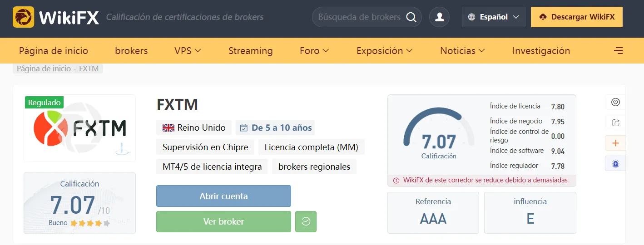644x245 pixels.
Task: Click the brokers regionales tag
Action: click(314, 167)
